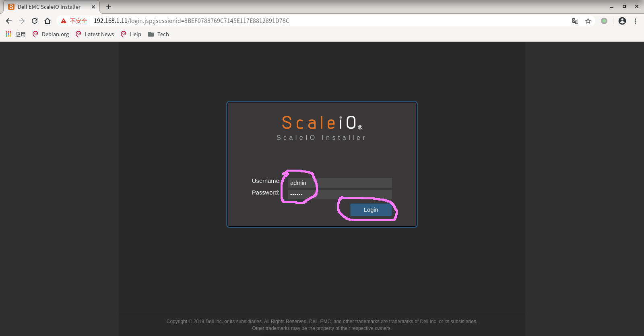The image size is (644, 336).
Task: Click the browser forward arrow
Action: click(x=22, y=21)
